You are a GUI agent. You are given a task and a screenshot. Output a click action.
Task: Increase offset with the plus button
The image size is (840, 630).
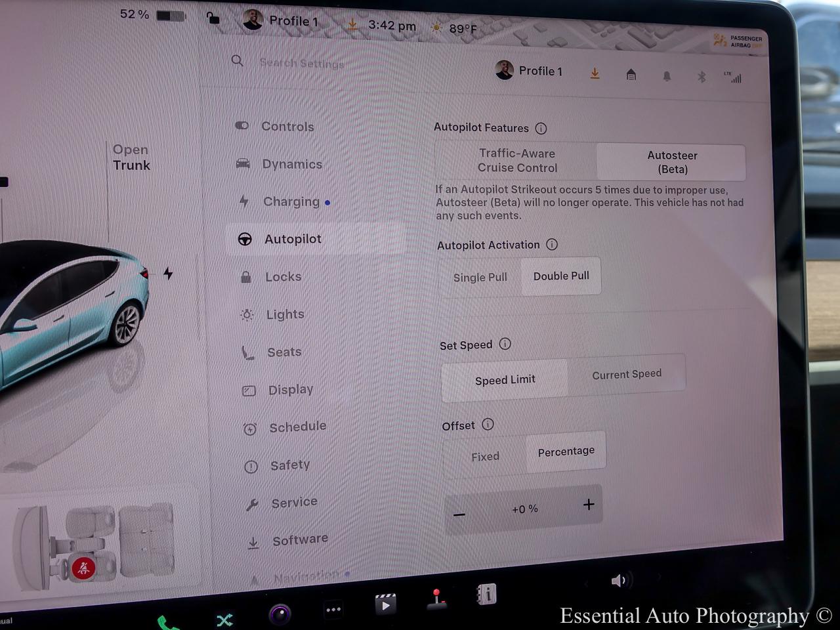589,505
